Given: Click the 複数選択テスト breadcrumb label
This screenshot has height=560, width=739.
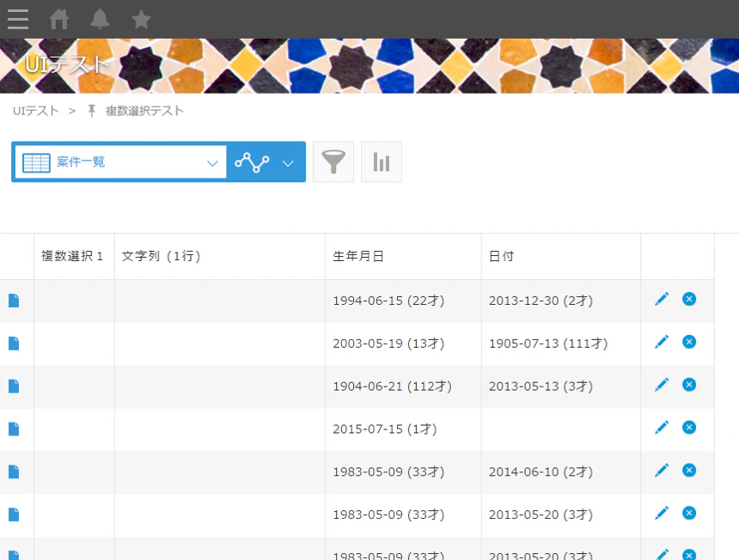Looking at the screenshot, I should [x=144, y=111].
